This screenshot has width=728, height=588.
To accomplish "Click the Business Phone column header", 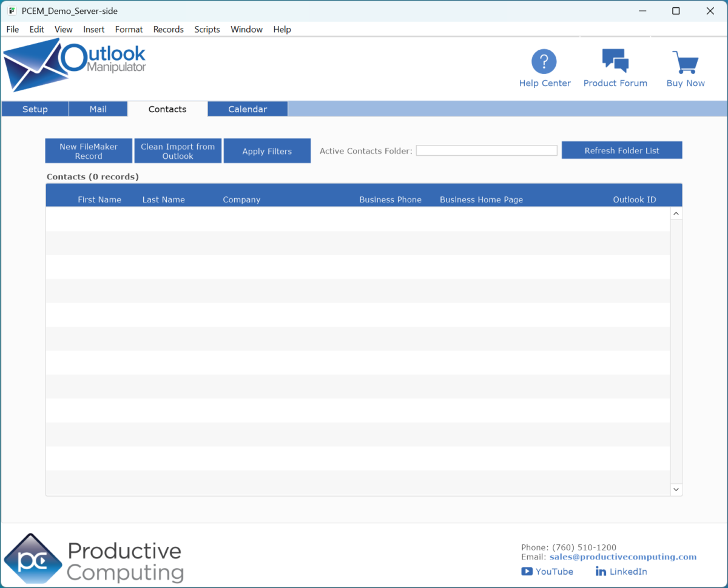I will pyautogui.click(x=390, y=199).
